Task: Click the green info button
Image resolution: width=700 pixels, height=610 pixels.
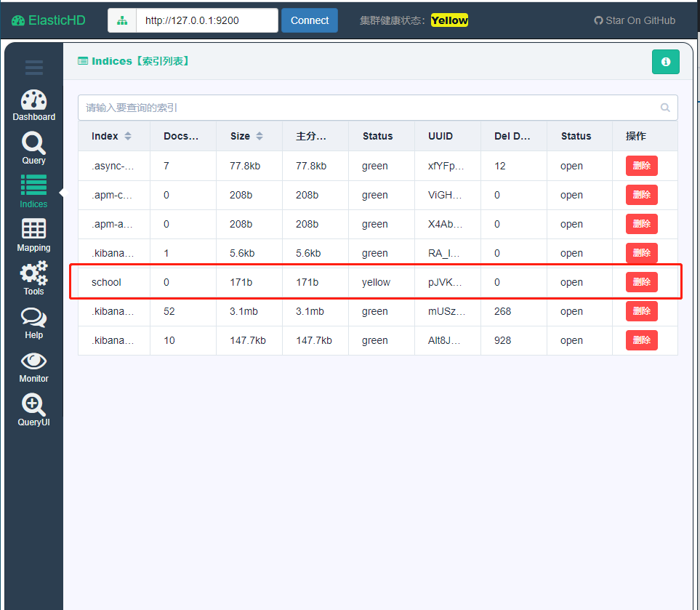Action: (x=665, y=62)
